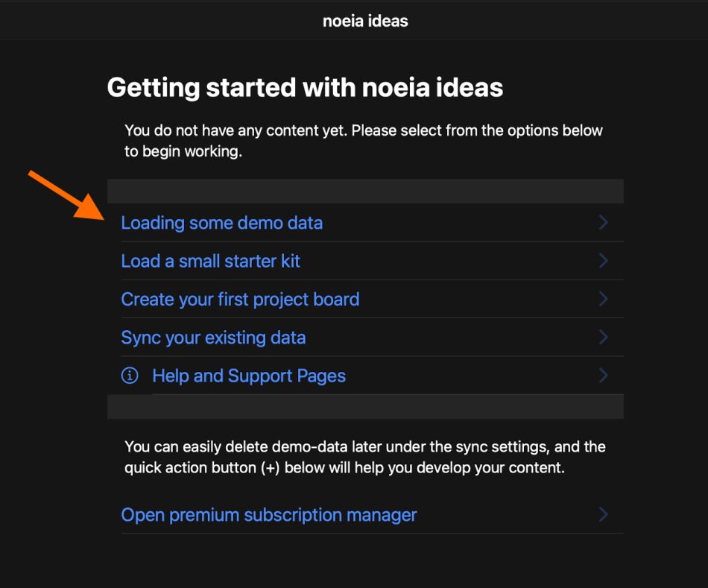This screenshot has width=708, height=588.
Task: Click the demo-data deletion note paragraph
Action: click(364, 458)
